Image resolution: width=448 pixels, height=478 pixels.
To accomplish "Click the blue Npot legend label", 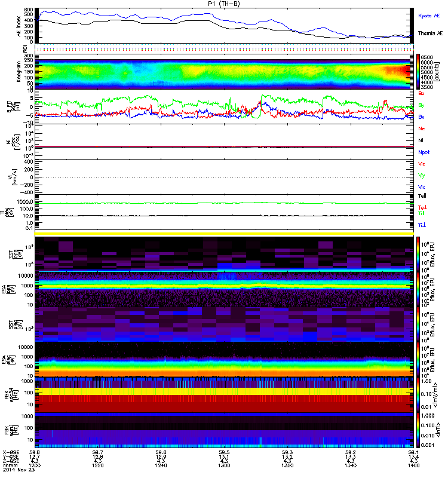I will coord(423,152).
